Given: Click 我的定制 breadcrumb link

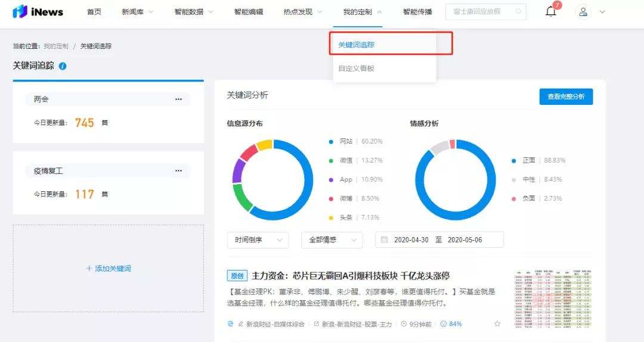Looking at the screenshot, I should pos(56,46).
